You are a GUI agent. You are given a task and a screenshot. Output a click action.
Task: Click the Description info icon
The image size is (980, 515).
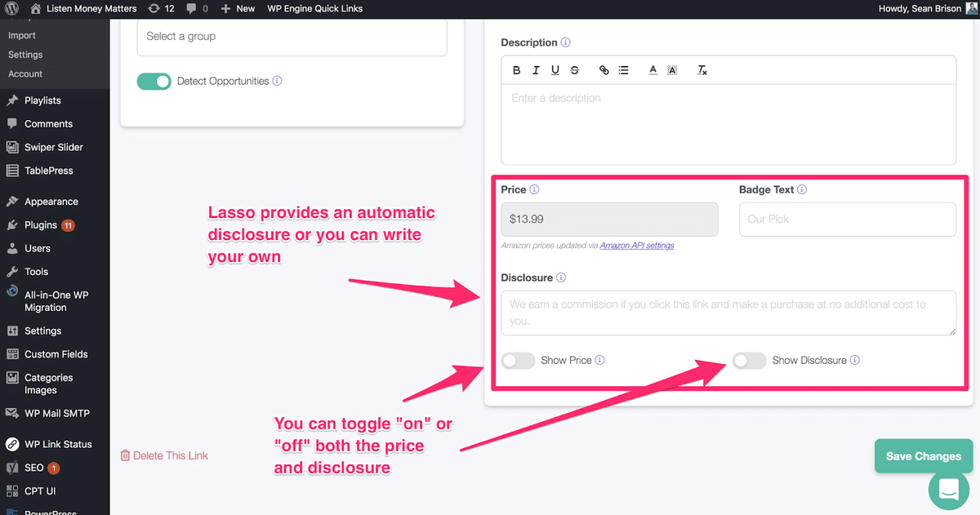click(x=566, y=42)
